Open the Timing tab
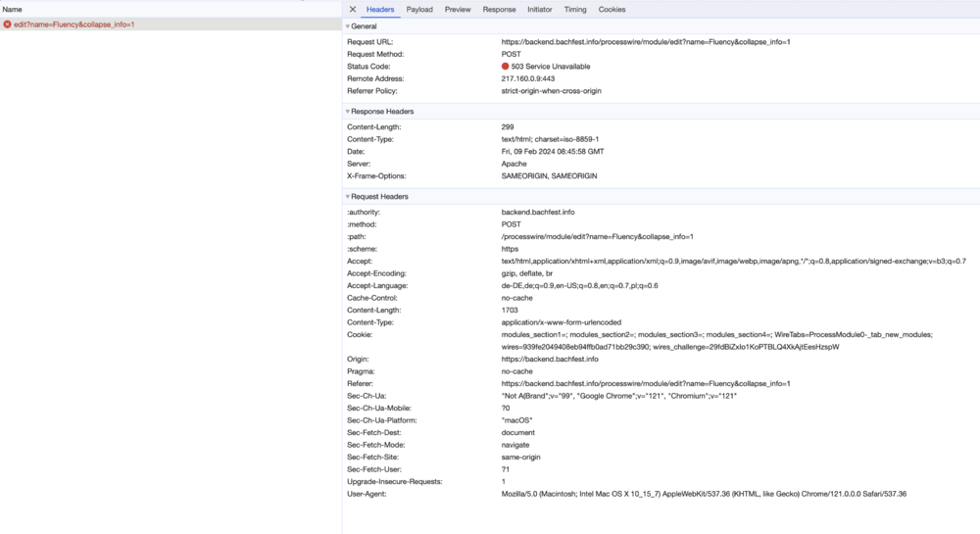Image resolution: width=980 pixels, height=534 pixels. 575,10
